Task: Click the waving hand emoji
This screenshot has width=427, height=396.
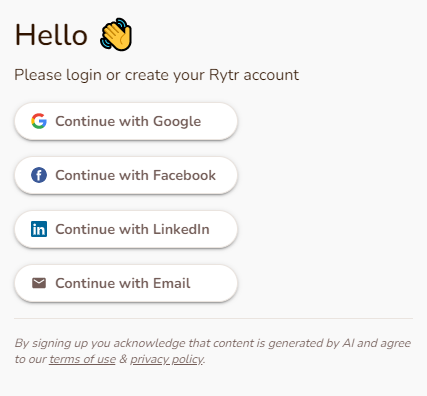Action: (116, 34)
